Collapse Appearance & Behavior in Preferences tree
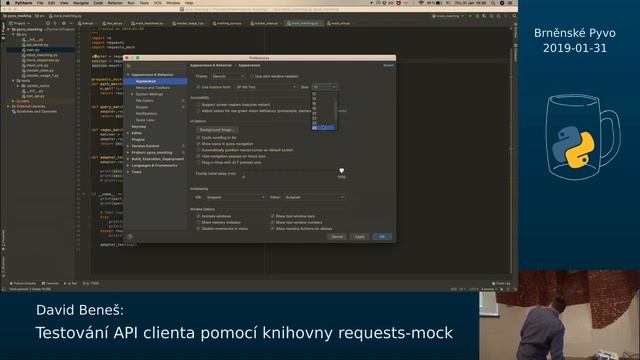Viewport: 640px width, 360px height. (128, 75)
